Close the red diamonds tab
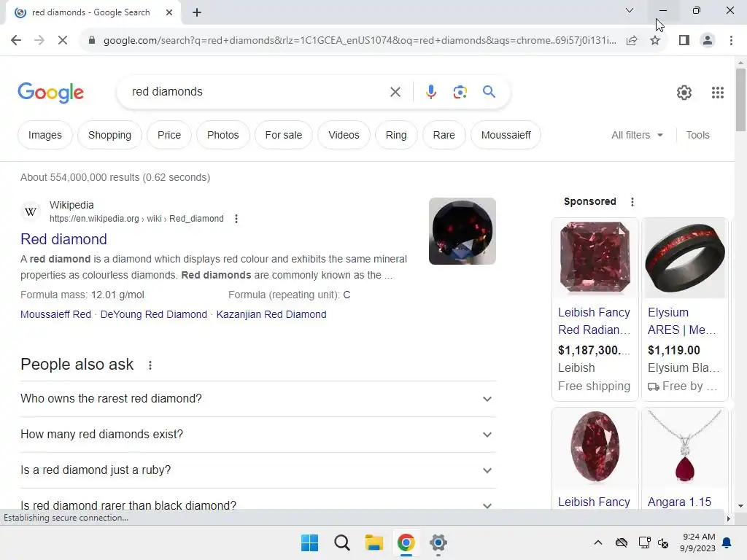Viewport: 747px width, 560px height. (x=169, y=12)
